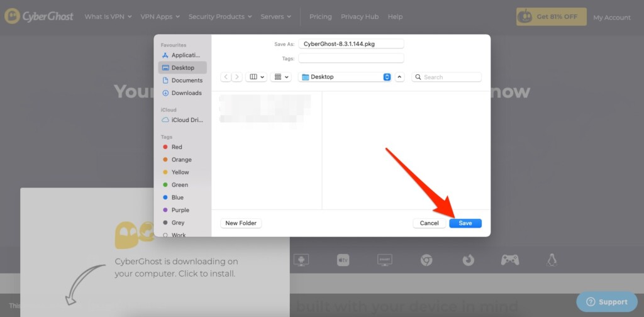The width and height of the screenshot is (644, 317).
Task: Click the blue Save button
Action: [x=465, y=223]
